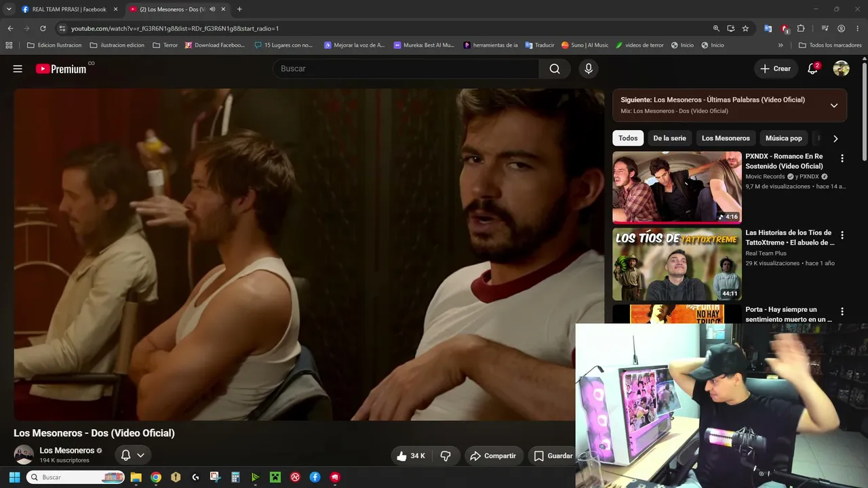Click the Windows taskbar Buscar box
The height and width of the screenshot is (488, 868).
tap(75, 477)
